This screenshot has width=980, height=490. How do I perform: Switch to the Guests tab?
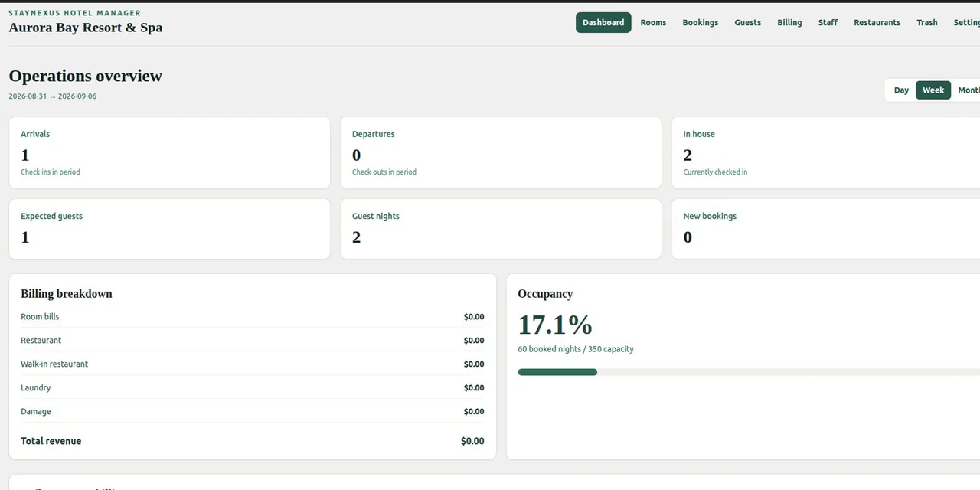point(748,22)
